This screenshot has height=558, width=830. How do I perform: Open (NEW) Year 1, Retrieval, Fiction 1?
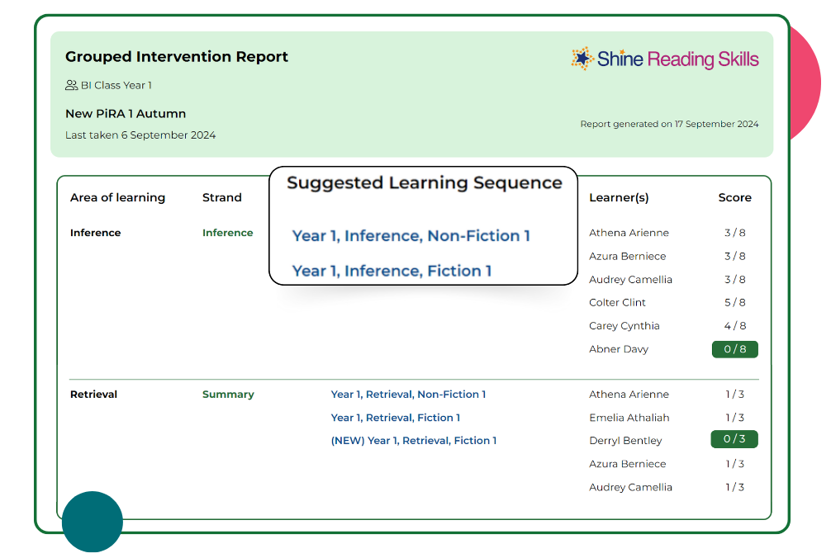click(x=413, y=441)
